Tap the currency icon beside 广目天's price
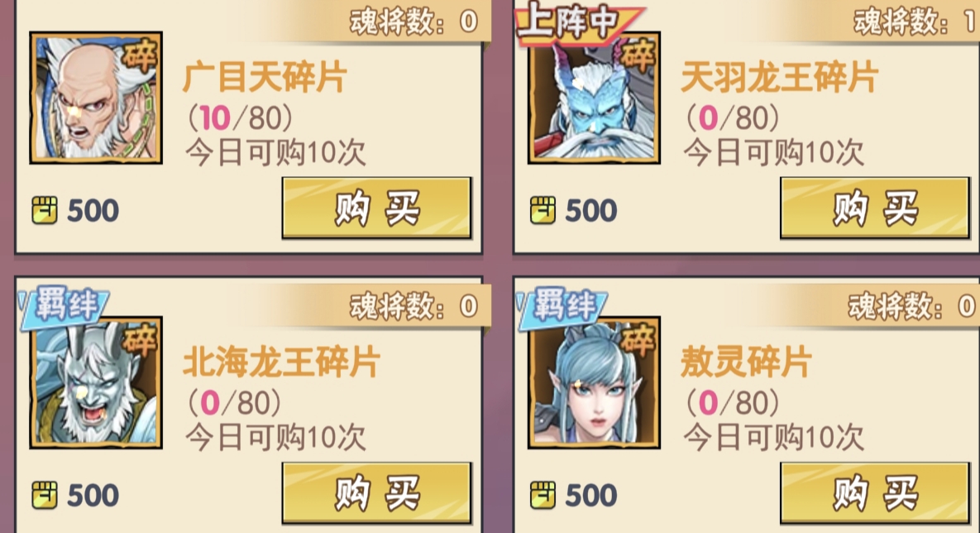Image resolution: width=980 pixels, height=533 pixels. coord(45,210)
